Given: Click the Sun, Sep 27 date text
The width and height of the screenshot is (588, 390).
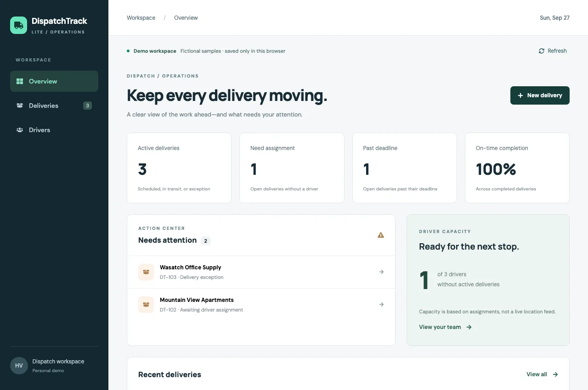Looking at the screenshot, I should (554, 18).
